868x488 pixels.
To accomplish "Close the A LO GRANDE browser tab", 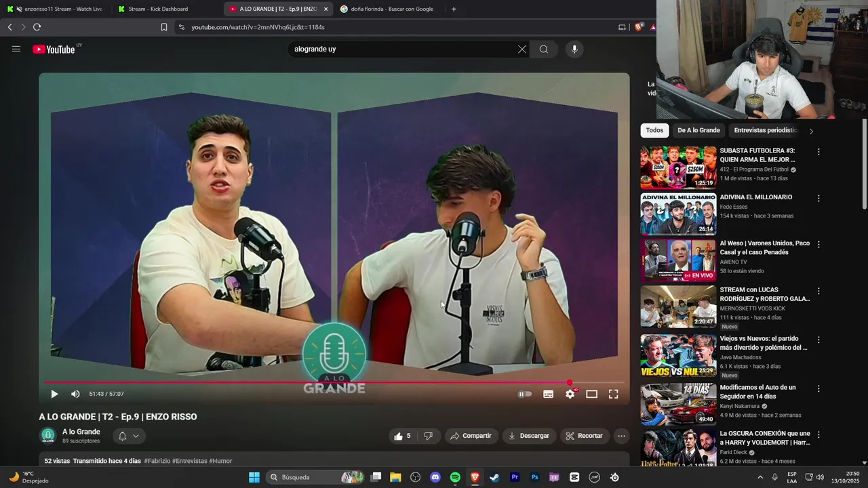I will click(325, 9).
